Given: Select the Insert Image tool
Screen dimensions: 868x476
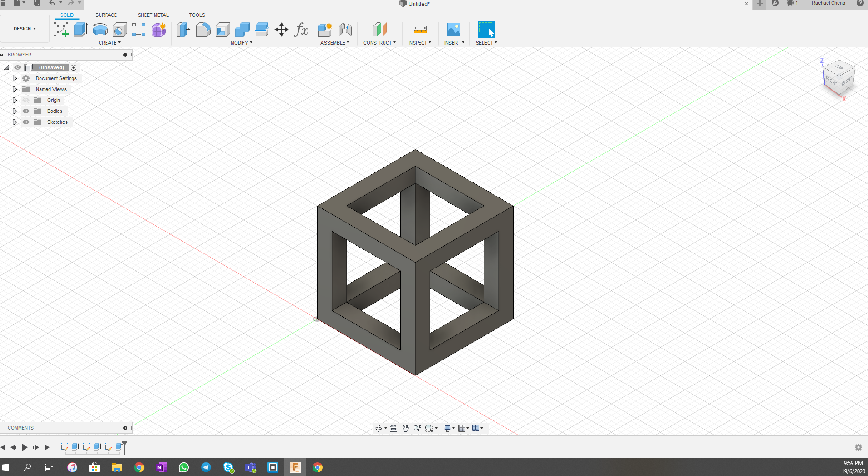Looking at the screenshot, I should point(454,30).
